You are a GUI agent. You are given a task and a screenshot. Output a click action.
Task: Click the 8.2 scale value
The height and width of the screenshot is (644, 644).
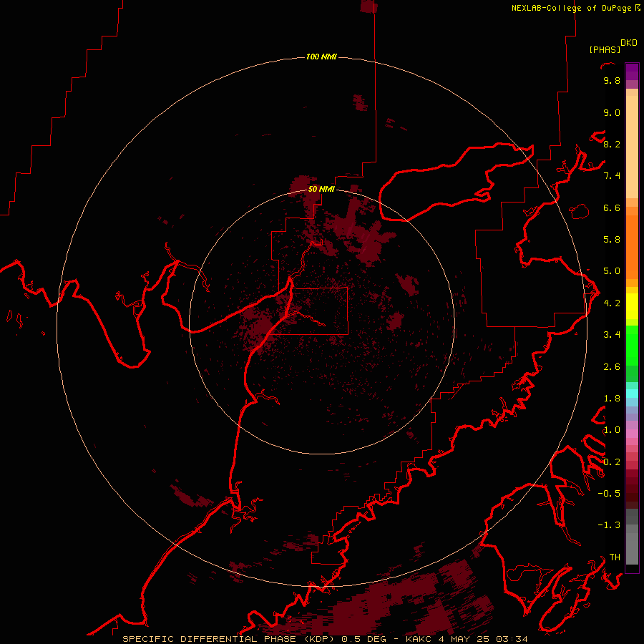612,144
